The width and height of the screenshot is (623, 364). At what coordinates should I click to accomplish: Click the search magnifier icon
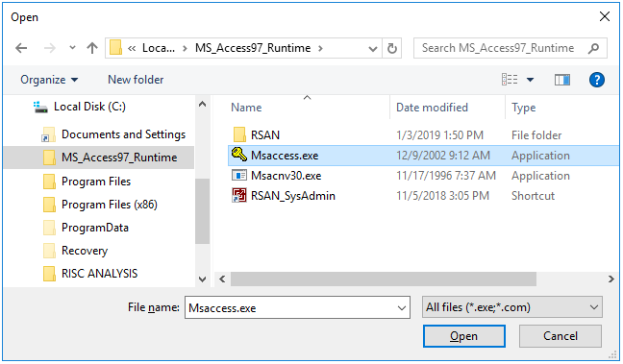(593, 48)
